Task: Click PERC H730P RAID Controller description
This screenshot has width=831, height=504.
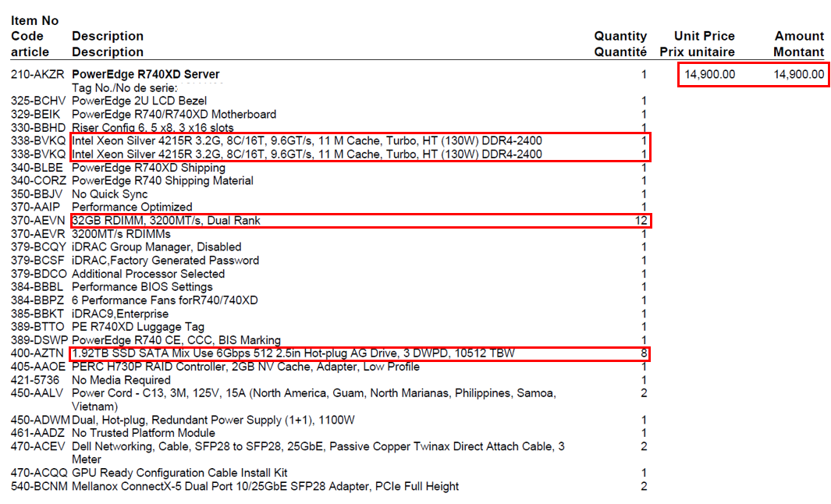Action: (x=245, y=367)
